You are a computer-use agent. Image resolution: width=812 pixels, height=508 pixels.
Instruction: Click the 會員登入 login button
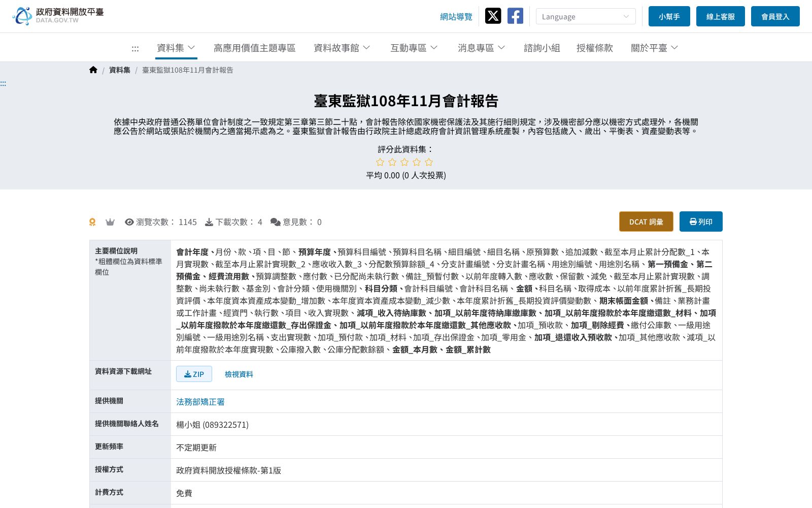click(x=775, y=16)
